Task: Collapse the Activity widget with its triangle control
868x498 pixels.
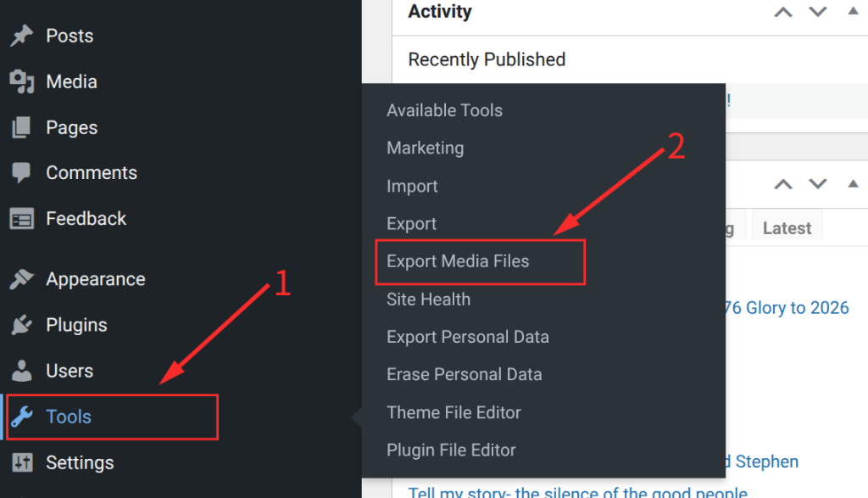Action: (854, 10)
